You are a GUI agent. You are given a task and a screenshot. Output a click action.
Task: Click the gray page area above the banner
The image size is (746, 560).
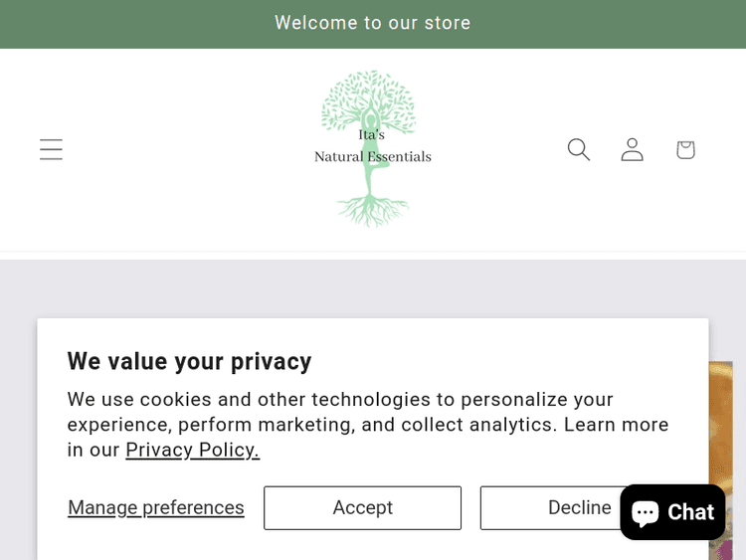(373, 288)
